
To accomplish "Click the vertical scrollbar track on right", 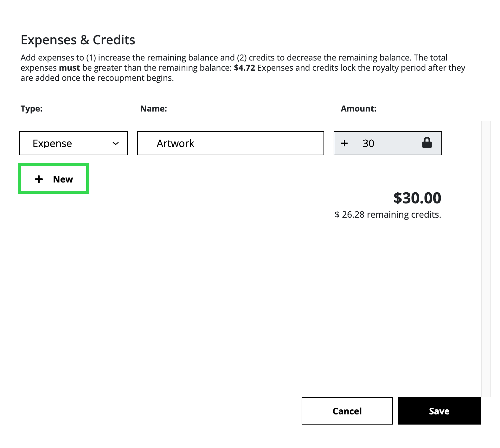I will tap(486, 259).
